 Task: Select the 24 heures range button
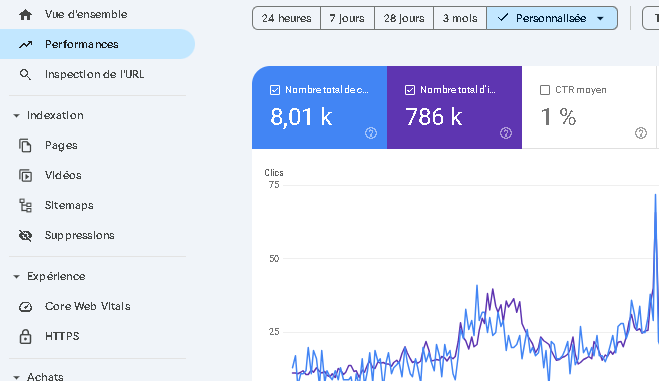tap(287, 18)
